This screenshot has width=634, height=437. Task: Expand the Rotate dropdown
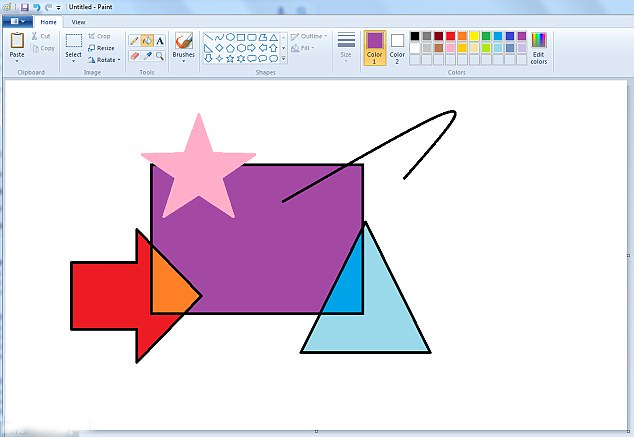(119, 60)
